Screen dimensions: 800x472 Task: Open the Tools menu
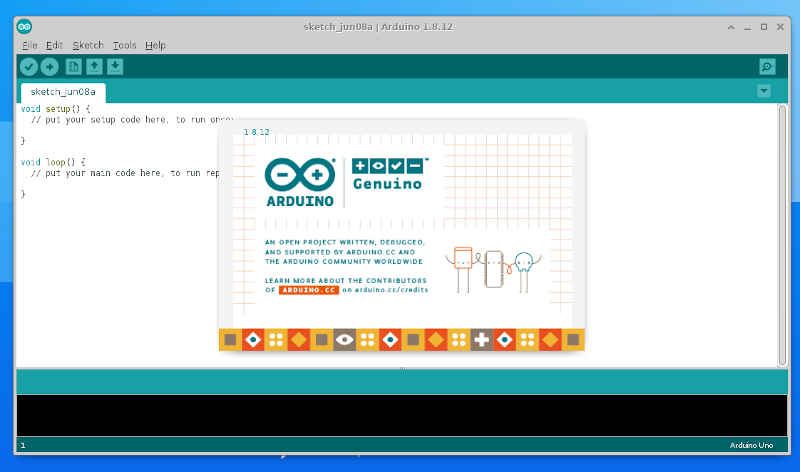[x=124, y=45]
